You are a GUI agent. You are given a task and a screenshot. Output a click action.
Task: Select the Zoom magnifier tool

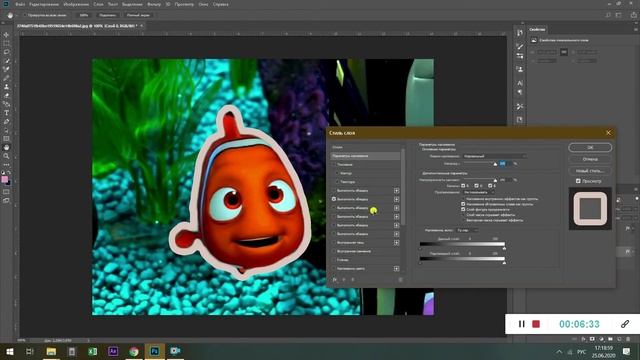click(x=7, y=156)
